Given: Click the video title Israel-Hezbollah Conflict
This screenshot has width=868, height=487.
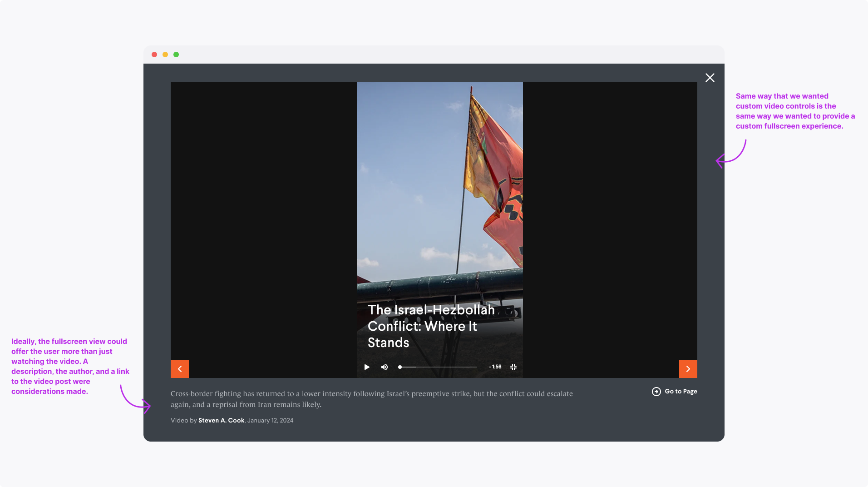Looking at the screenshot, I should point(431,326).
